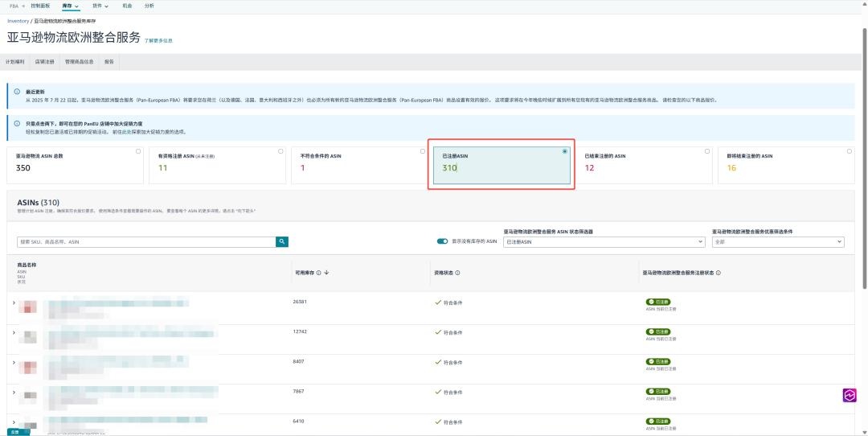This screenshot has width=868, height=436.
Task: Click the info icon in PanEU promotion banner
Action: 17,124
